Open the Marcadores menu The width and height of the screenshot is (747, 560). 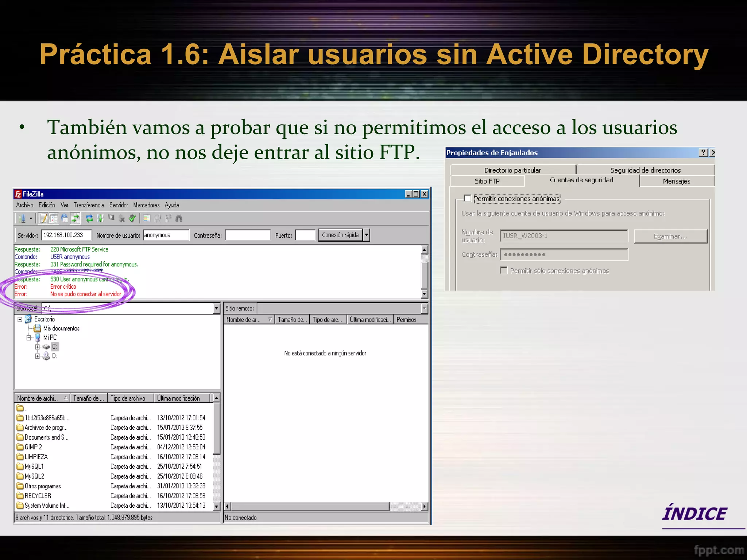146,205
